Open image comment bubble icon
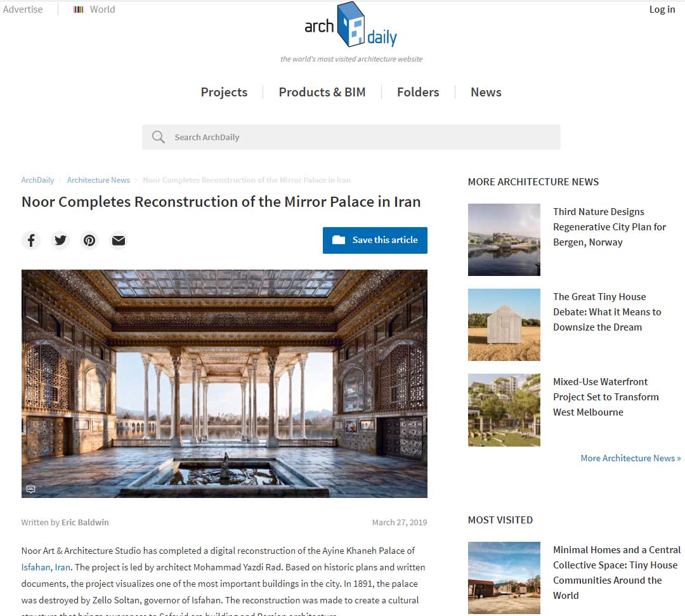This screenshot has width=685, height=616. 30,489
